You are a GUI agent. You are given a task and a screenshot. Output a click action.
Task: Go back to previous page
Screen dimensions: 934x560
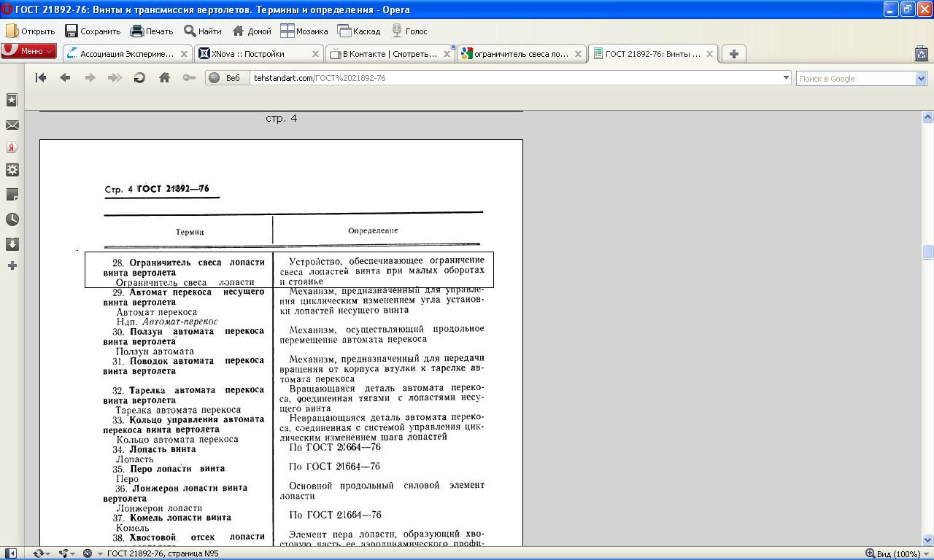(x=65, y=78)
